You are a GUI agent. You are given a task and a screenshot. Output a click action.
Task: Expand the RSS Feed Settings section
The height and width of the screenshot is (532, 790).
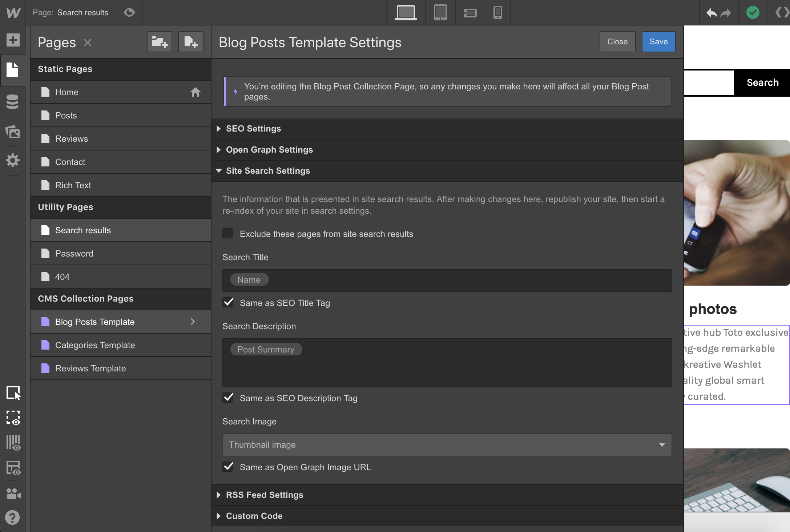265,495
